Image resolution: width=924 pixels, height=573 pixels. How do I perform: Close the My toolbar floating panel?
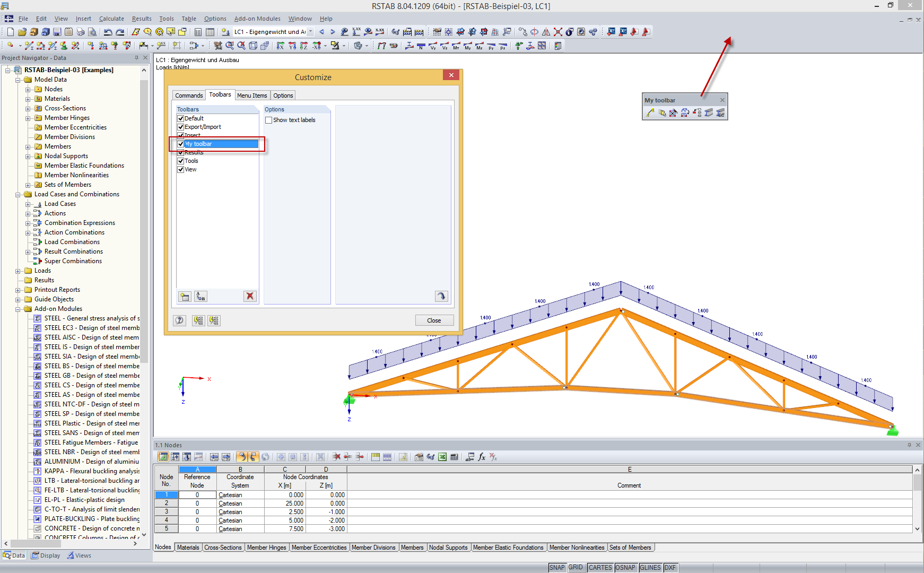pos(722,100)
